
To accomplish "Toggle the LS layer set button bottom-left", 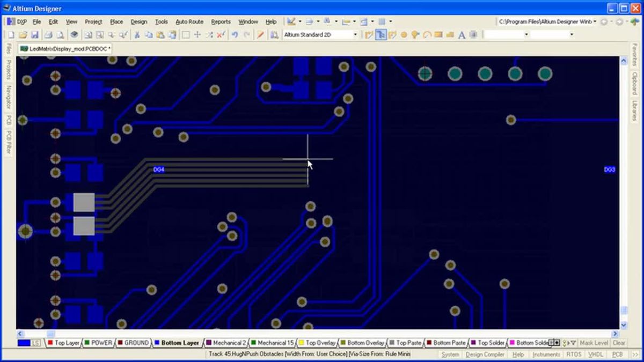I will [x=36, y=343].
